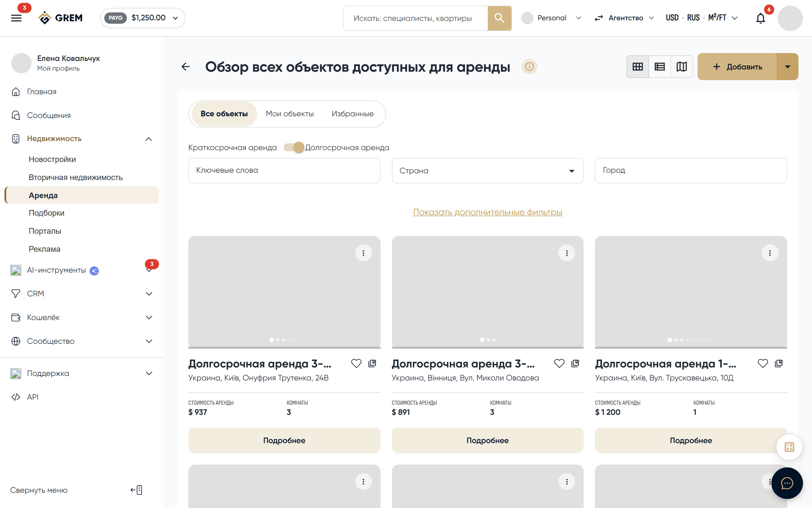Click the Добавить button
The image size is (812, 508).
pyautogui.click(x=737, y=67)
